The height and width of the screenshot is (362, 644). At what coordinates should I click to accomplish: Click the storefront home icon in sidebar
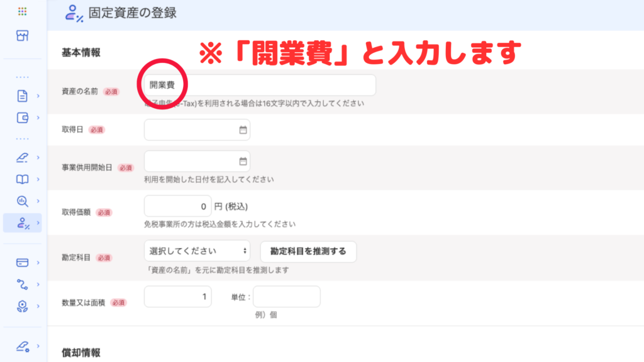23,36
